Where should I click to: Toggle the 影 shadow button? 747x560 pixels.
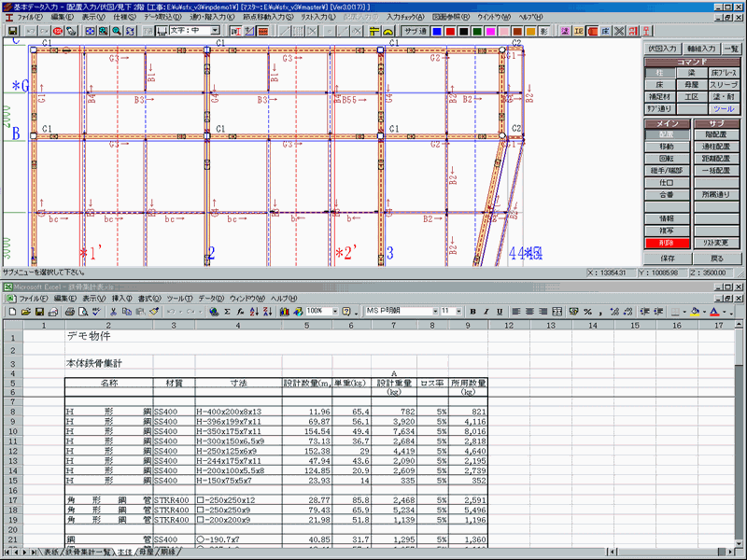click(543, 31)
